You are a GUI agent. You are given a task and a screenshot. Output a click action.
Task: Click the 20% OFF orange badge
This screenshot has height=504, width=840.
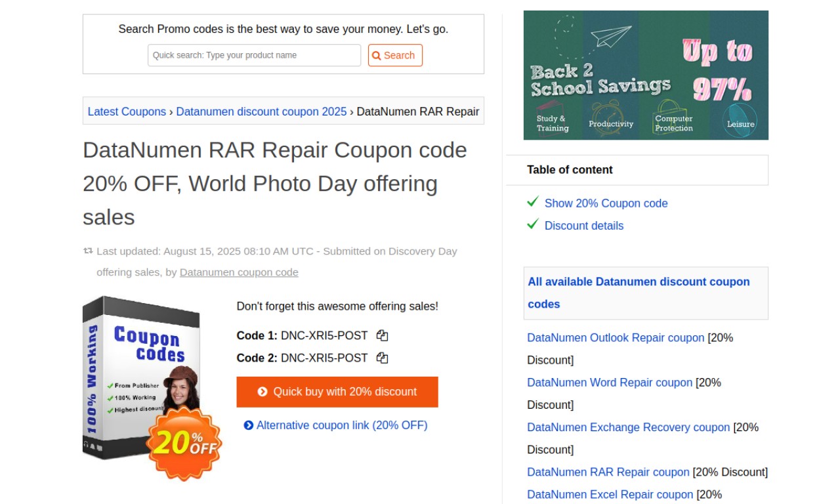[x=184, y=443]
